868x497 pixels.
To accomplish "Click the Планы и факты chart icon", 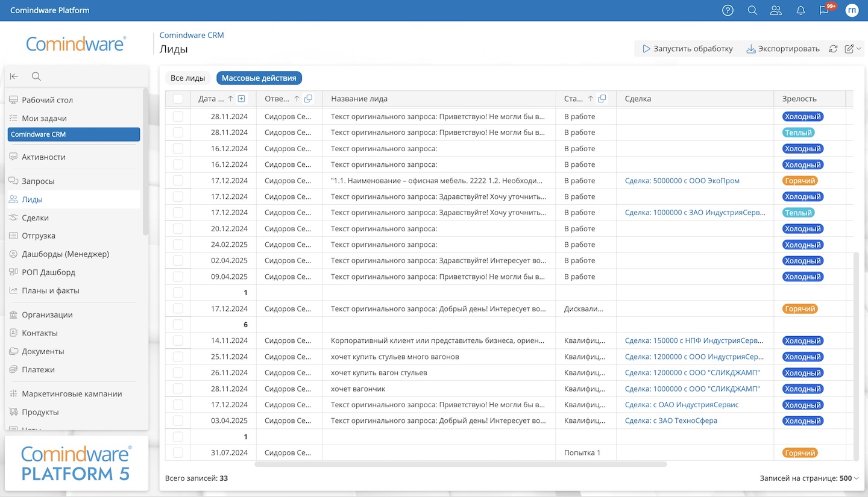I will pos(13,290).
